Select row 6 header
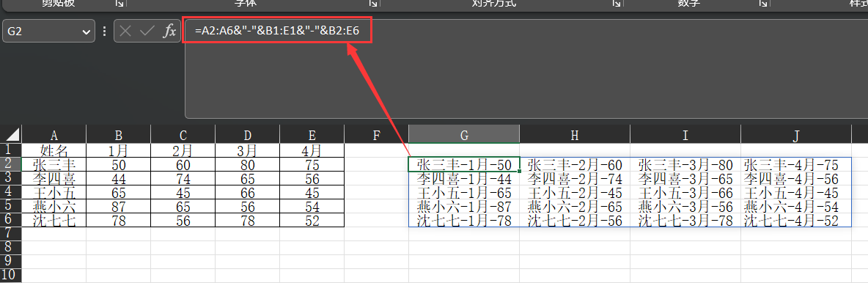Image resolution: width=868 pixels, height=283 pixels. pos(11,219)
